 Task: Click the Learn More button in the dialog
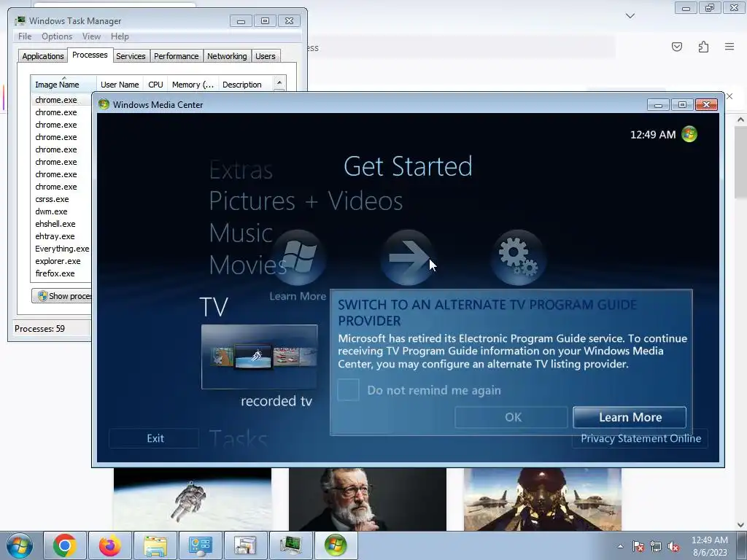[x=630, y=417]
